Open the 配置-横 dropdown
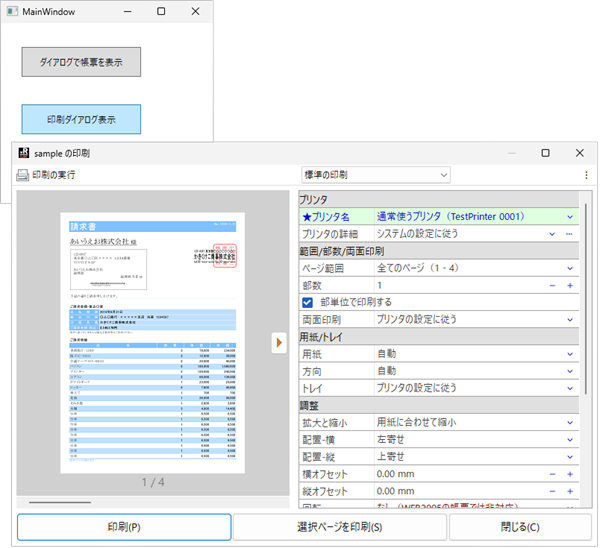 click(570, 440)
